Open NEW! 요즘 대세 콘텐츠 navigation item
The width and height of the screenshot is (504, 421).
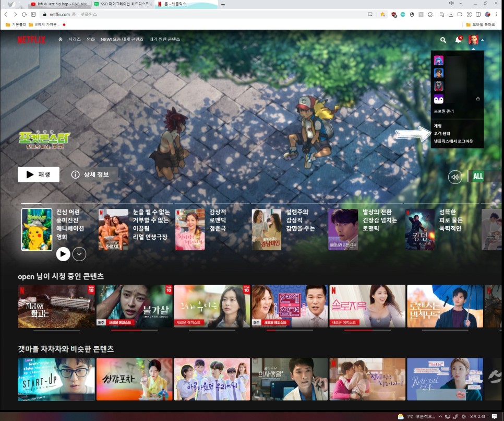coord(122,39)
